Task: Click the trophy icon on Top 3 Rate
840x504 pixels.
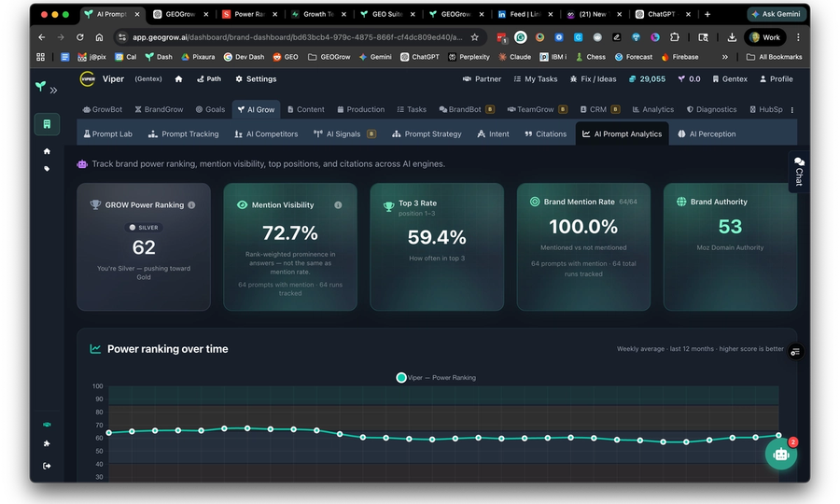Action: [388, 207]
